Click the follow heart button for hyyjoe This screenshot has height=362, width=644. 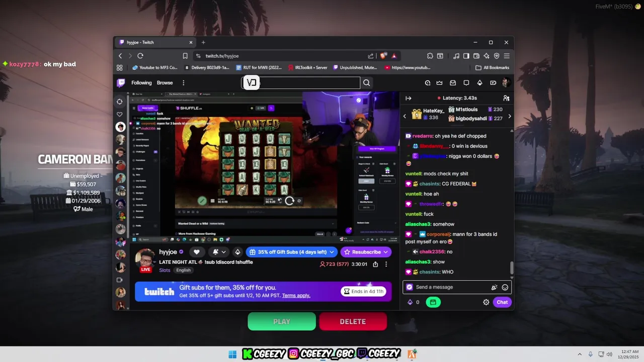pos(197,252)
